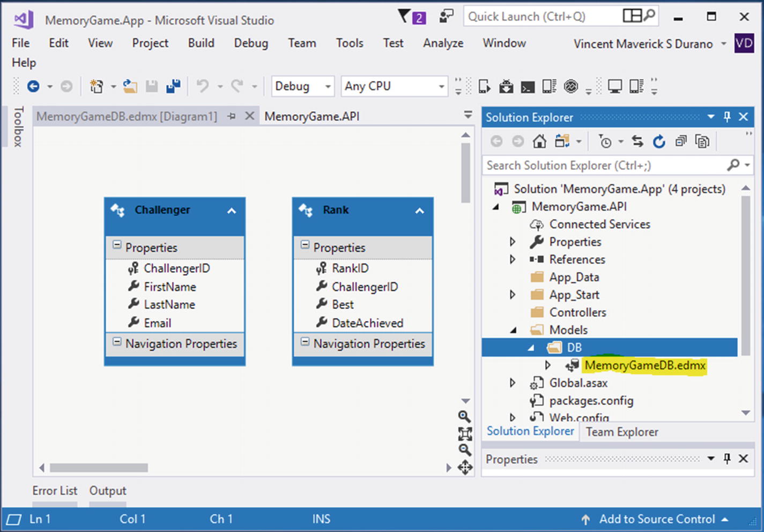
Task: Open the Debug menu
Action: coord(251,43)
